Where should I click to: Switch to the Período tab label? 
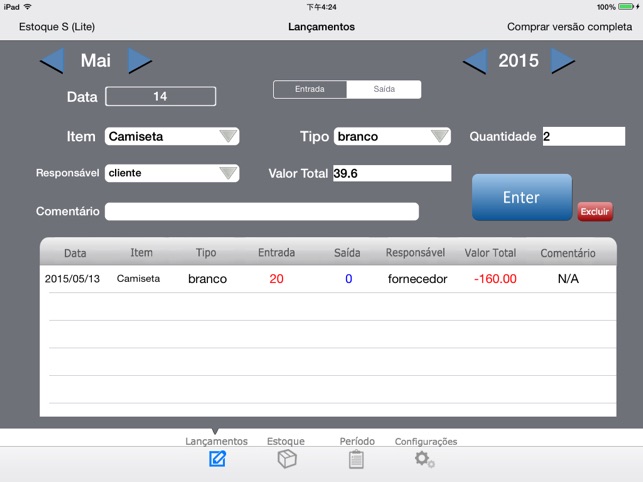(357, 441)
